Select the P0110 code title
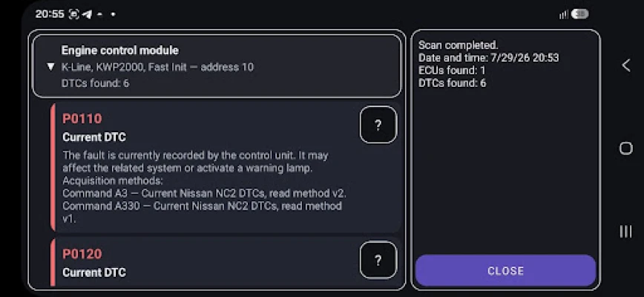644x297 pixels. (x=82, y=118)
